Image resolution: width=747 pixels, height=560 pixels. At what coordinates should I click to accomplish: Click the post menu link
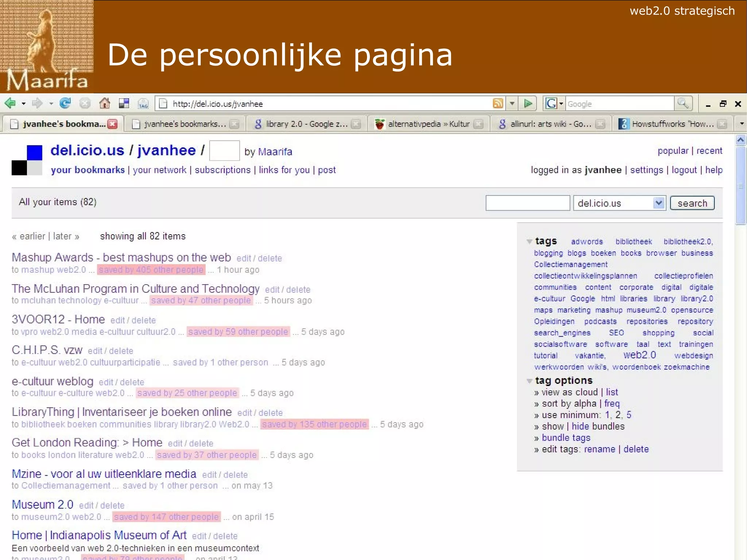[327, 170]
